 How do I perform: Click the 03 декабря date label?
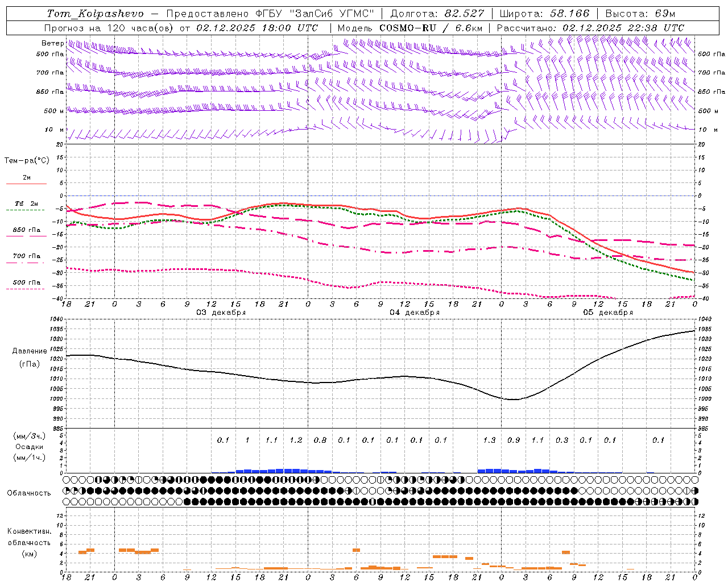221,313
